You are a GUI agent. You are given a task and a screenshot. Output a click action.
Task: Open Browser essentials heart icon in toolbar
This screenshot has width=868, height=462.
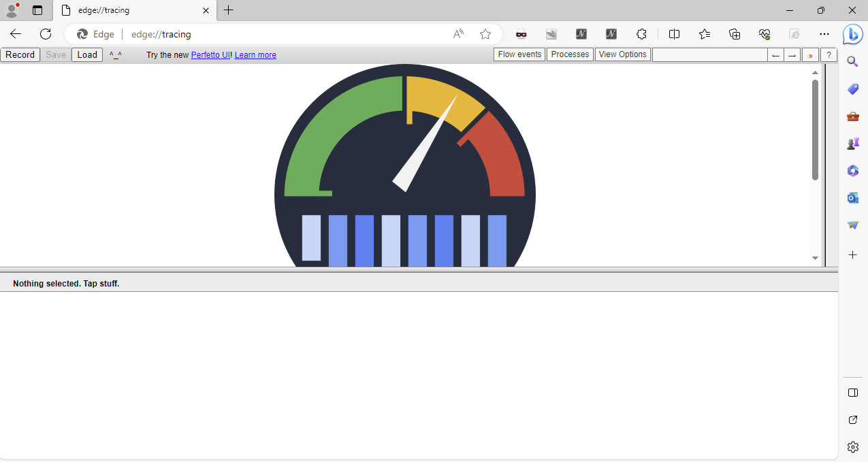(x=764, y=34)
